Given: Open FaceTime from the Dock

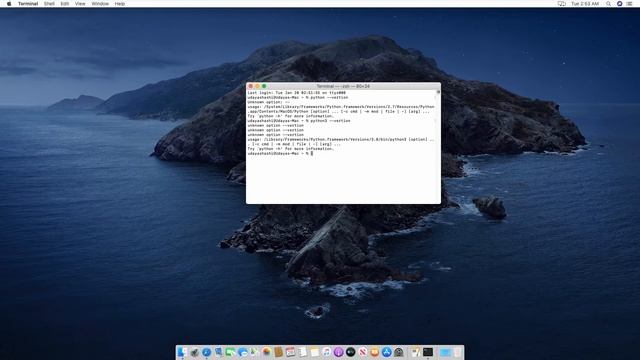Looking at the screenshot, I should click(230, 352).
